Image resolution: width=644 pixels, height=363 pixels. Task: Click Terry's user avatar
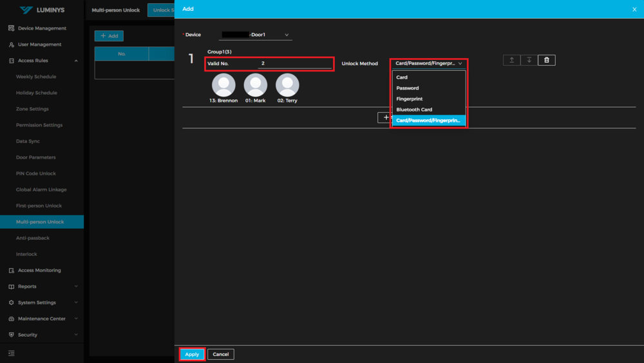pos(287,85)
